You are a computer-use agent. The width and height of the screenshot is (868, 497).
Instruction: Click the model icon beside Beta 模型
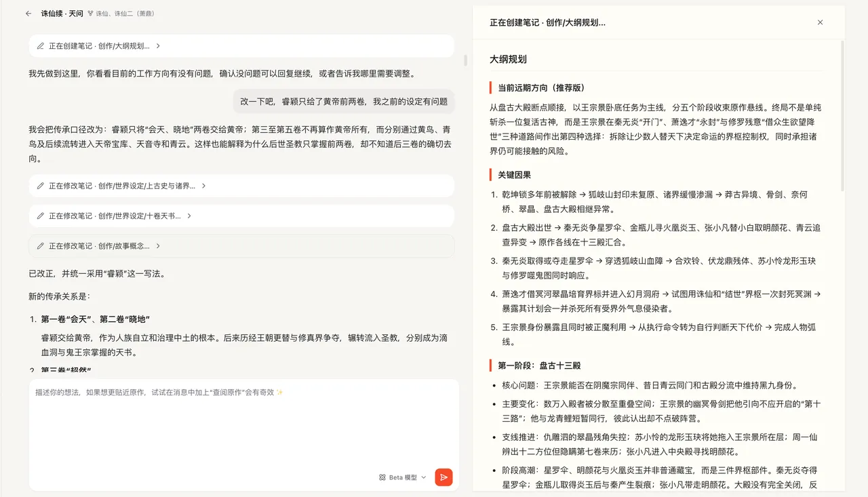(x=382, y=477)
